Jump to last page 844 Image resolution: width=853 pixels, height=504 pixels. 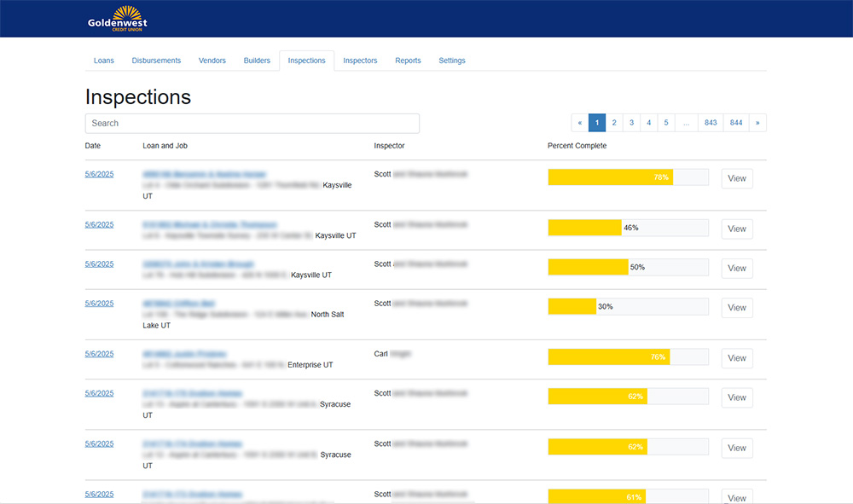[x=736, y=123]
